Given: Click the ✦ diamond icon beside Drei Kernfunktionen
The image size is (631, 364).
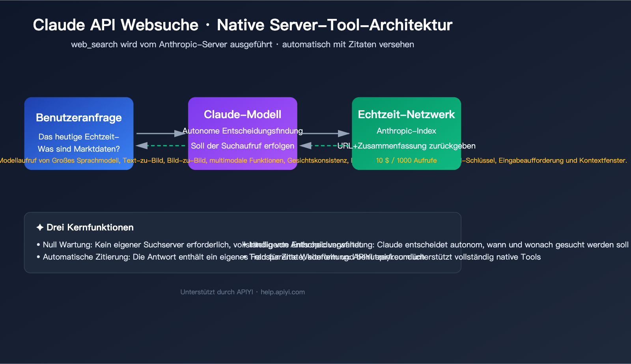Looking at the screenshot, I should click(x=39, y=227).
